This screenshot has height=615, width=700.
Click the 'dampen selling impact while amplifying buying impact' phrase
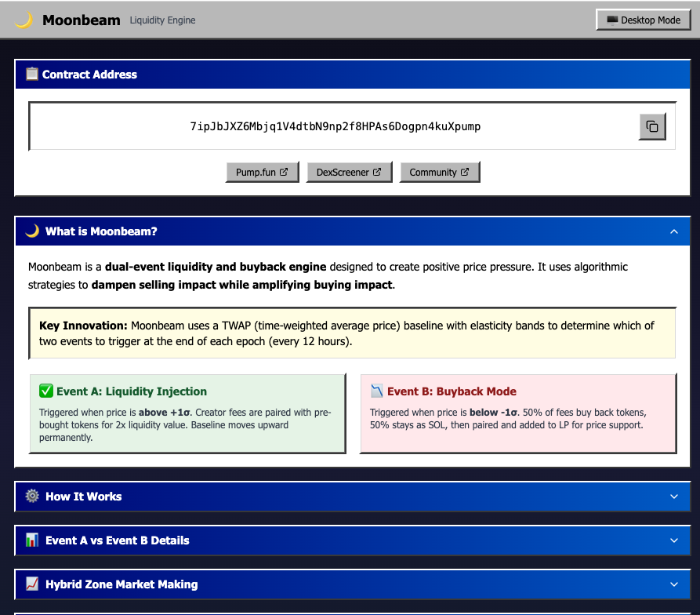click(x=242, y=285)
